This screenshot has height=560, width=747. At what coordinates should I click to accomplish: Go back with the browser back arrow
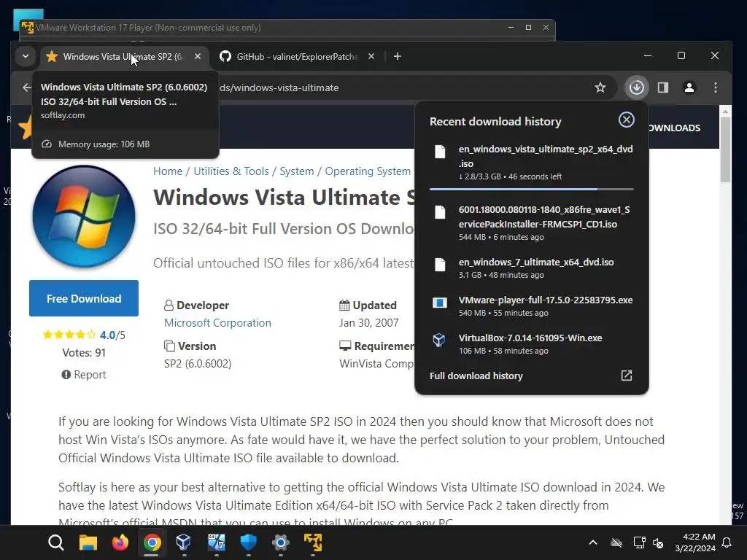coord(27,87)
